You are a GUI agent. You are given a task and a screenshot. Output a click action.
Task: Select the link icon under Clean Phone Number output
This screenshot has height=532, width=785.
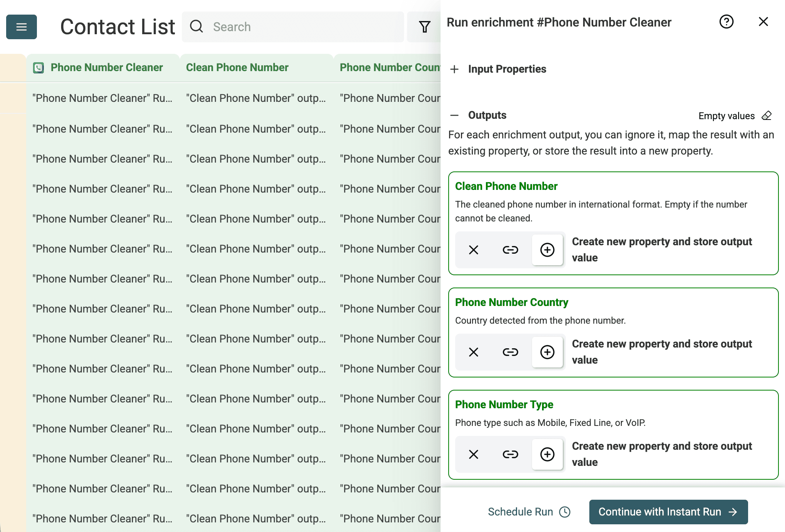click(x=510, y=250)
